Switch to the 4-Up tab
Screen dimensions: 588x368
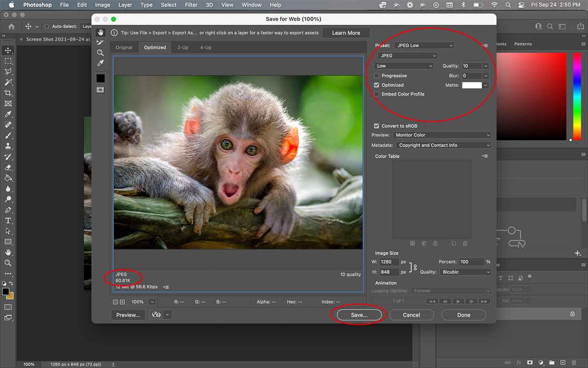[206, 47]
